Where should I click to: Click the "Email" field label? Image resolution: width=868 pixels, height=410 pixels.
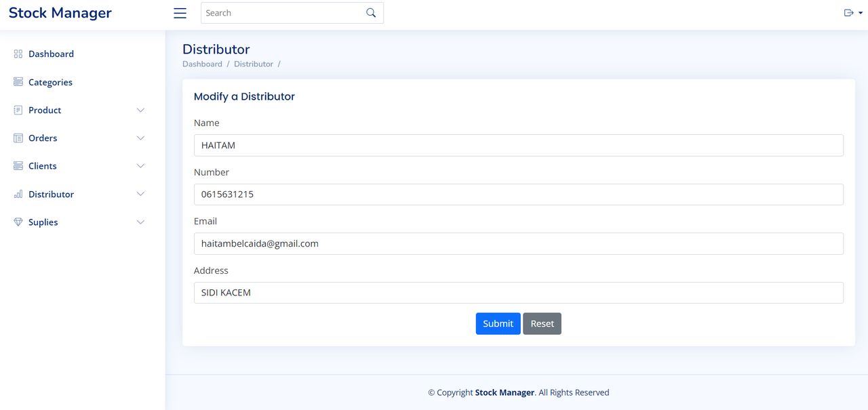click(x=205, y=221)
